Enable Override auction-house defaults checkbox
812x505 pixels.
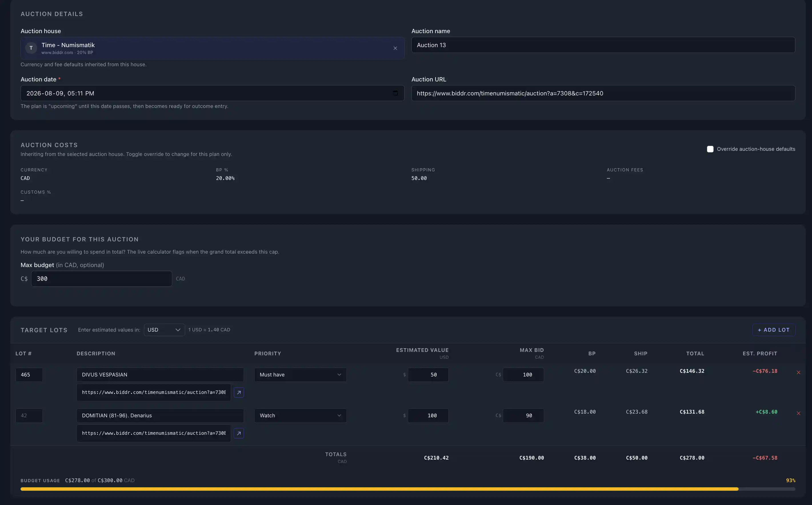click(710, 149)
